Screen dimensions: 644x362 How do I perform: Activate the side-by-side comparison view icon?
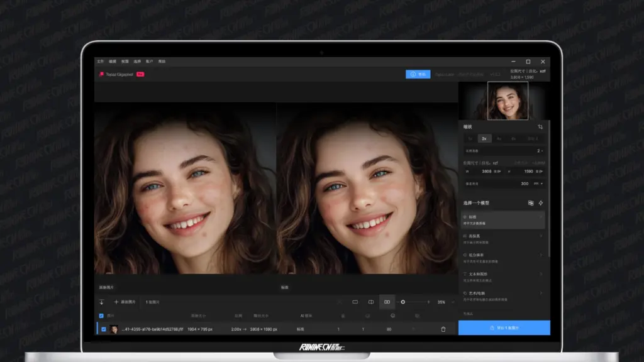(387, 302)
